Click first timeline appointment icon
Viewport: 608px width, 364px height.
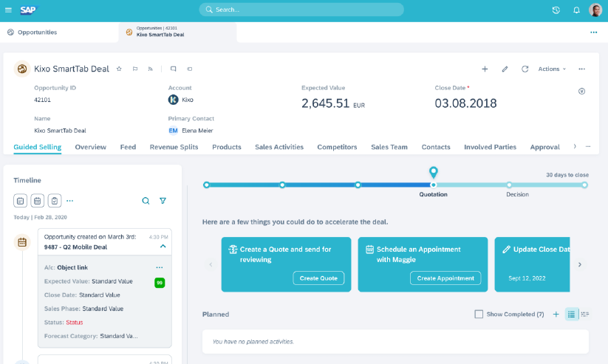(x=20, y=201)
